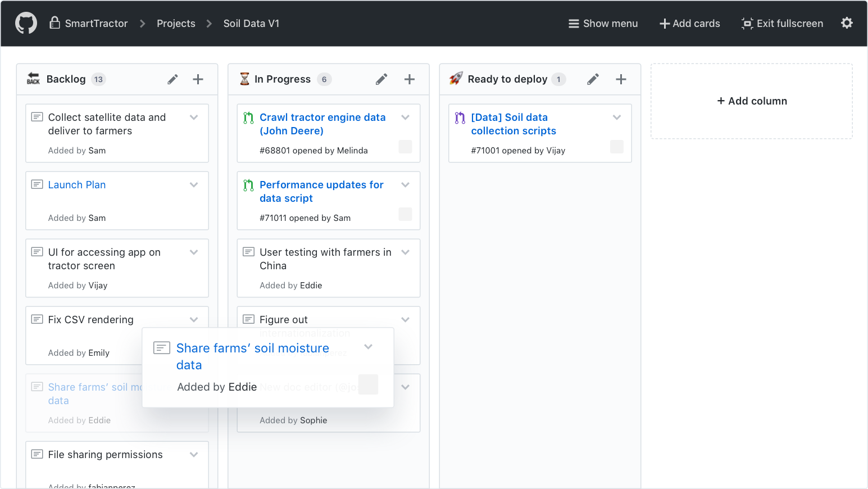
Task: Click the plus icon on the In Progress column
Action: point(410,79)
